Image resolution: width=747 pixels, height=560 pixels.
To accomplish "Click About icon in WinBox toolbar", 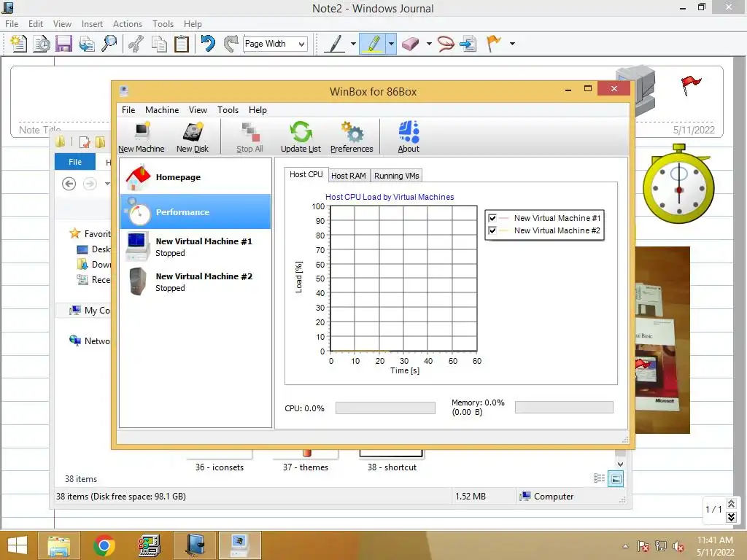I will 409,137.
